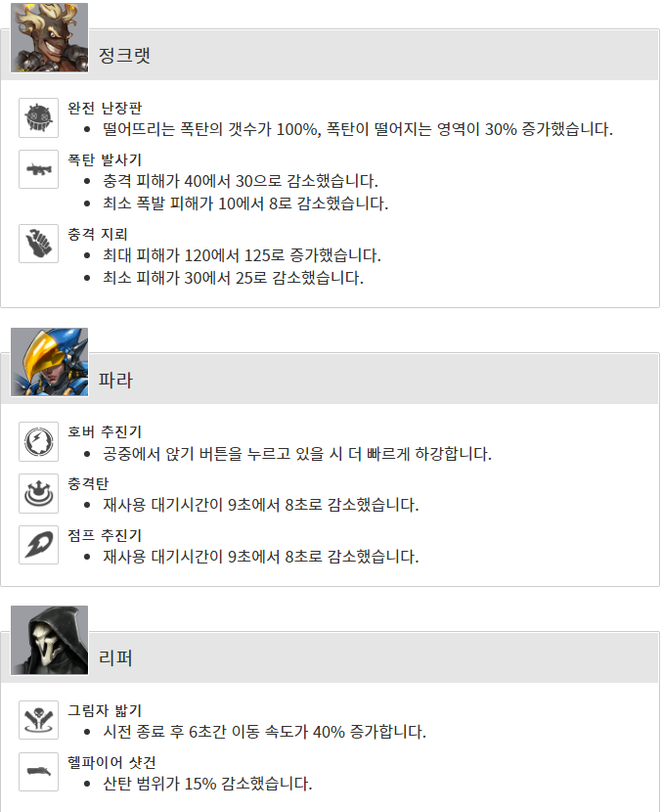Click the 헬파이어 샷건 shotgun icon

39,772
